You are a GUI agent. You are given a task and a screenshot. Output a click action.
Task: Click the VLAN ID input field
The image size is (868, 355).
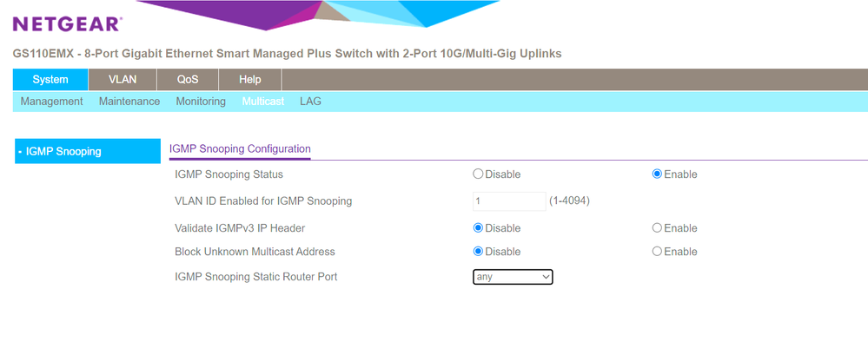click(x=508, y=201)
